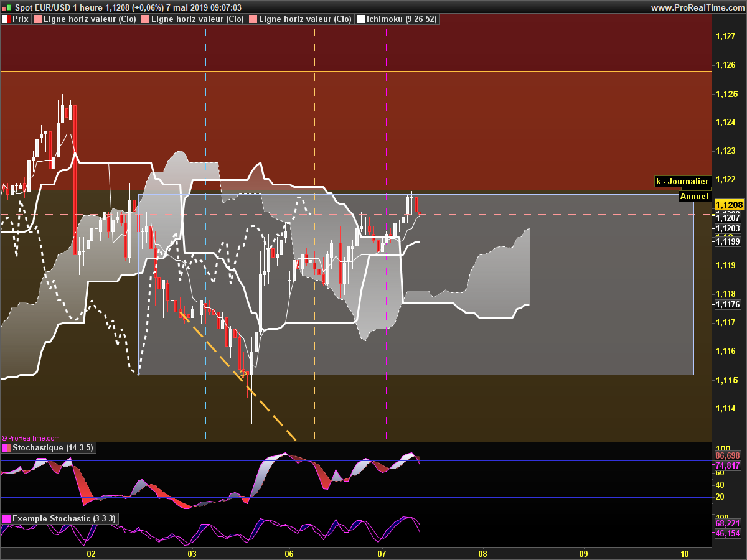Image resolution: width=747 pixels, height=560 pixels.
Task: Click the 1,1203 price tag
Action: [728, 229]
